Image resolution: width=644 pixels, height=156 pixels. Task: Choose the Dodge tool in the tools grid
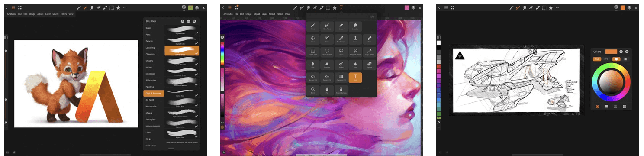[341, 65]
